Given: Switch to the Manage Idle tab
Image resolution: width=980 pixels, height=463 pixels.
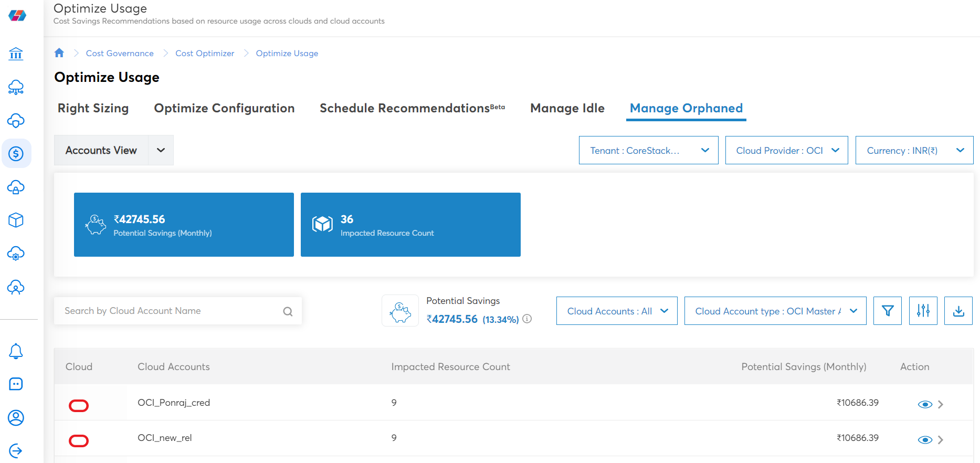Looking at the screenshot, I should pos(567,108).
